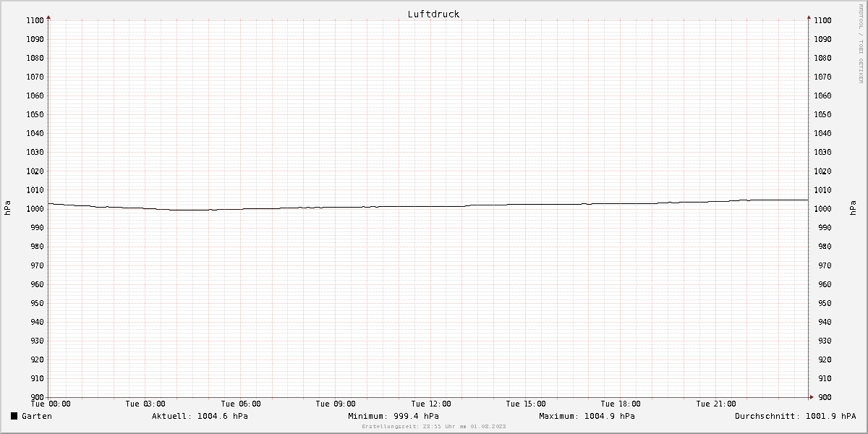Viewport: 868px width, 434px height.
Task: Click the Durchschnitt: 1001.9 hPA value
Action: coord(795,416)
